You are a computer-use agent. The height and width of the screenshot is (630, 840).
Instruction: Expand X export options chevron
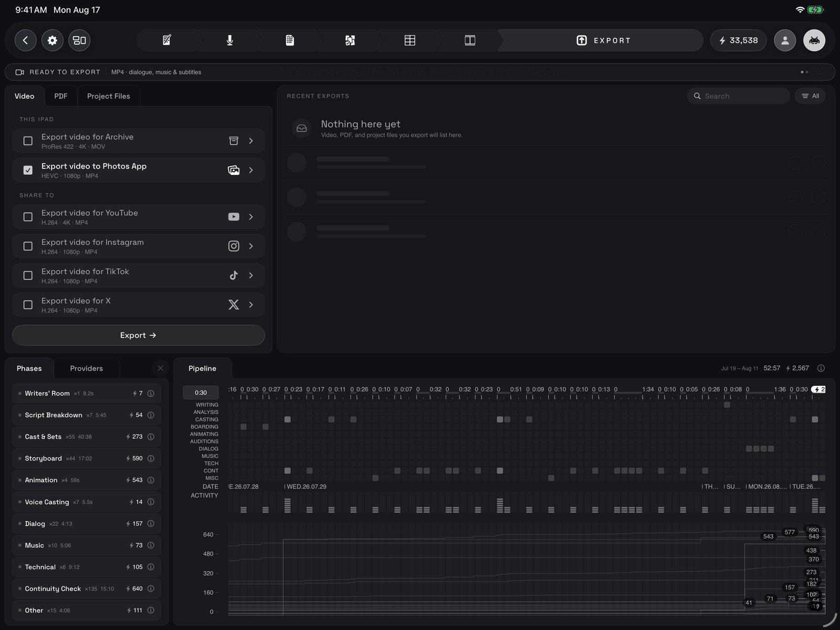[251, 304]
